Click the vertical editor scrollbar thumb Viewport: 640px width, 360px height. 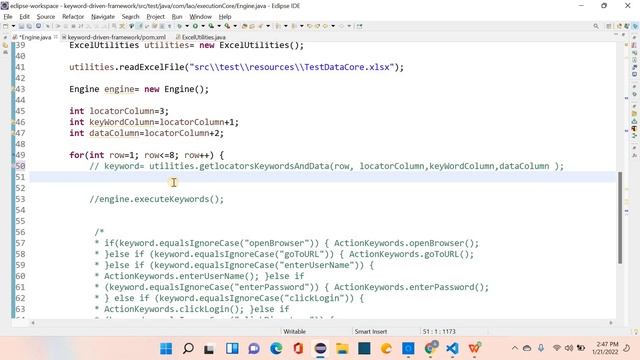(x=620, y=218)
